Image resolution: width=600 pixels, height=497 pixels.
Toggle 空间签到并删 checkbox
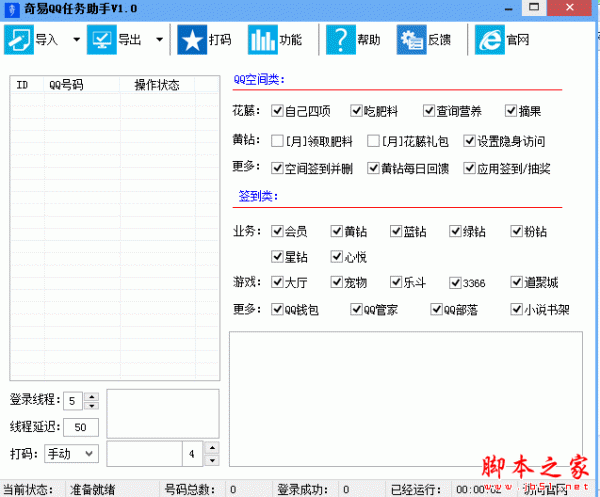pos(277,168)
